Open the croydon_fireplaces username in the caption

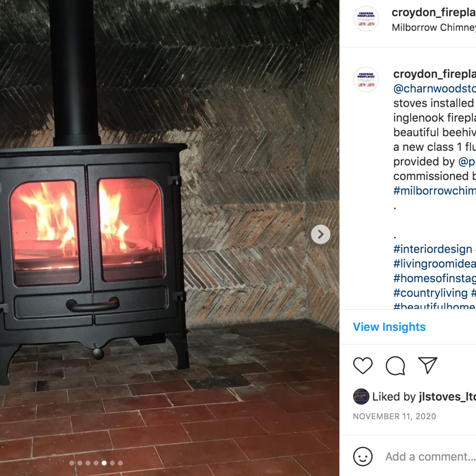(x=435, y=74)
